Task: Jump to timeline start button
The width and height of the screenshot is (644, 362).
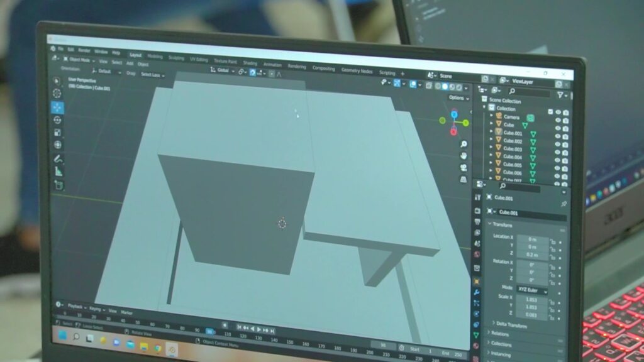Action: (x=239, y=327)
